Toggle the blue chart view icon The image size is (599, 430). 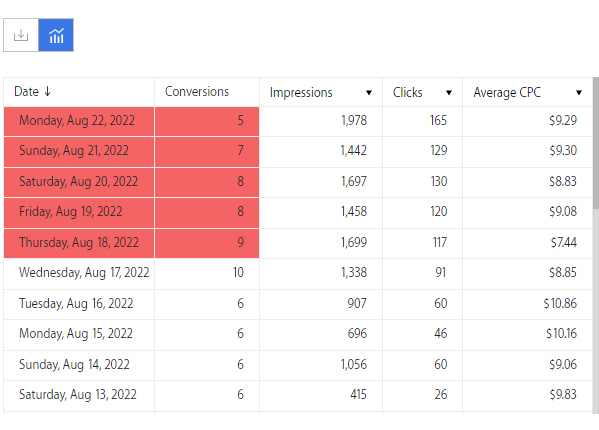(56, 35)
